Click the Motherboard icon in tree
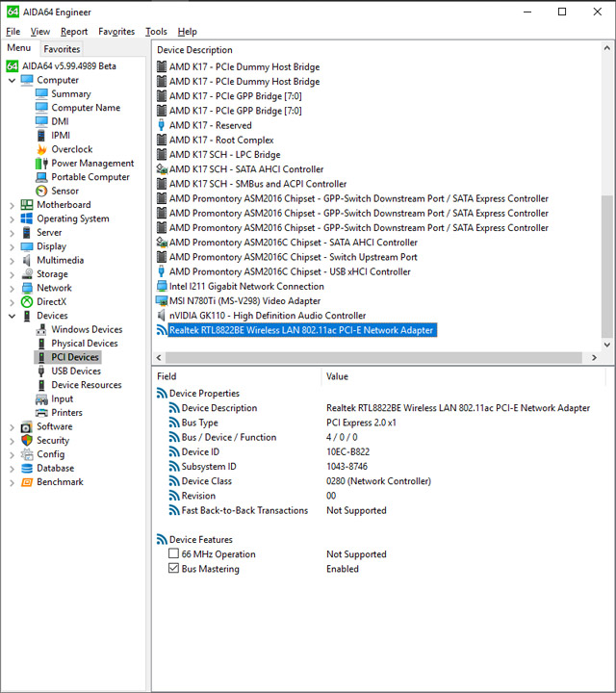The height and width of the screenshot is (693, 616). click(x=27, y=205)
